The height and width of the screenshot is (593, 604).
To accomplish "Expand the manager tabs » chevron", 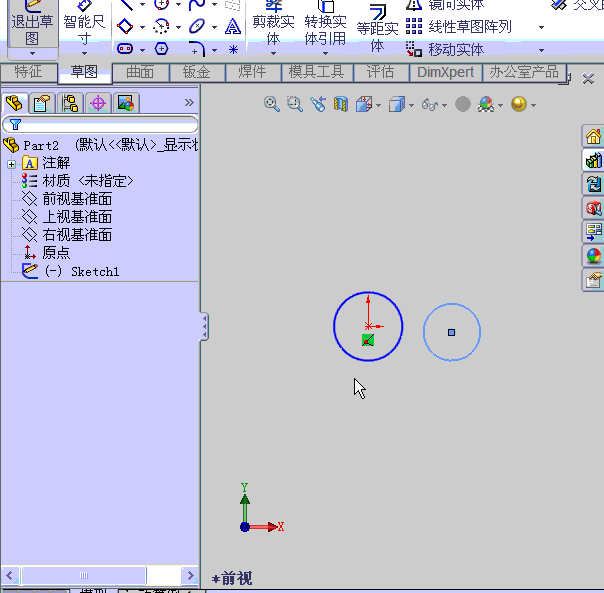I will click(189, 102).
